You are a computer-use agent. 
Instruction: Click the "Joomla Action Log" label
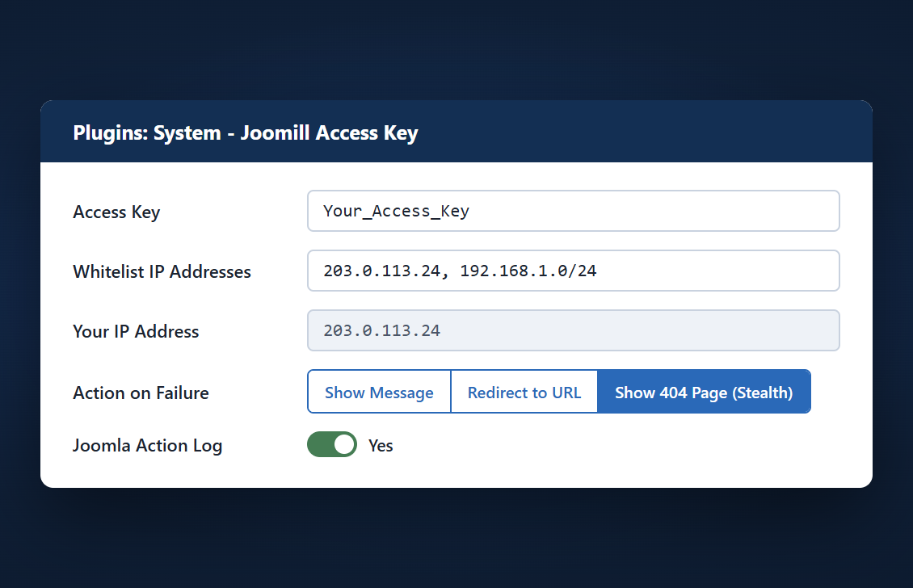pos(147,446)
